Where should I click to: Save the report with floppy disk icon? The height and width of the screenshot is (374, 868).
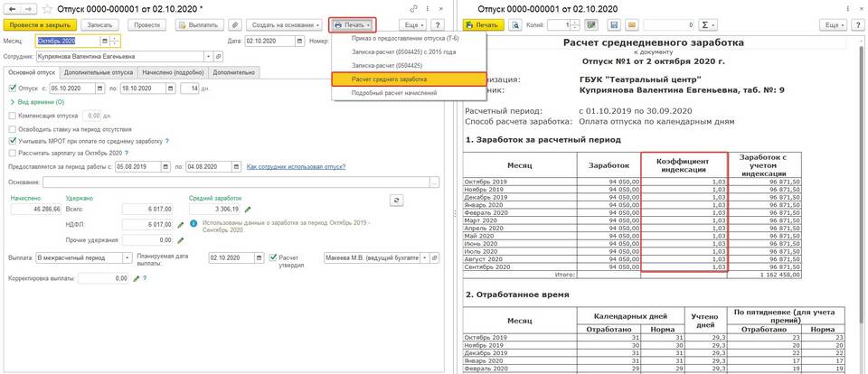click(613, 25)
